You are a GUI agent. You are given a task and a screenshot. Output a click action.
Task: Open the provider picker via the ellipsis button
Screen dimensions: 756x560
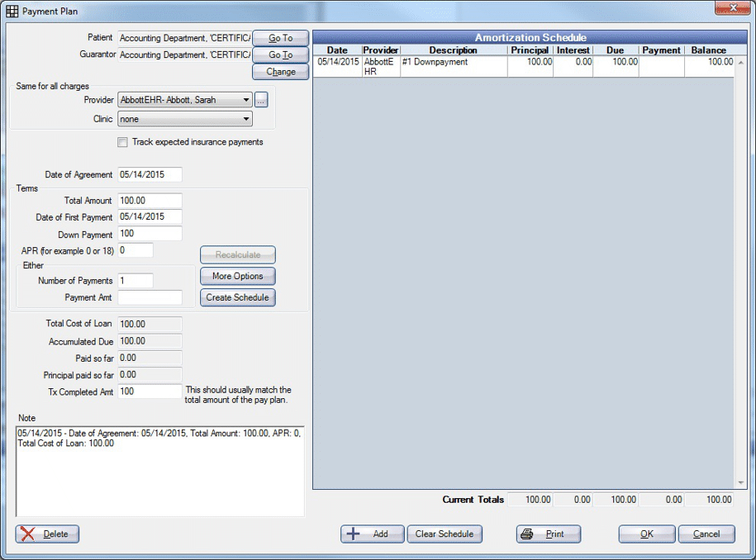click(x=261, y=100)
